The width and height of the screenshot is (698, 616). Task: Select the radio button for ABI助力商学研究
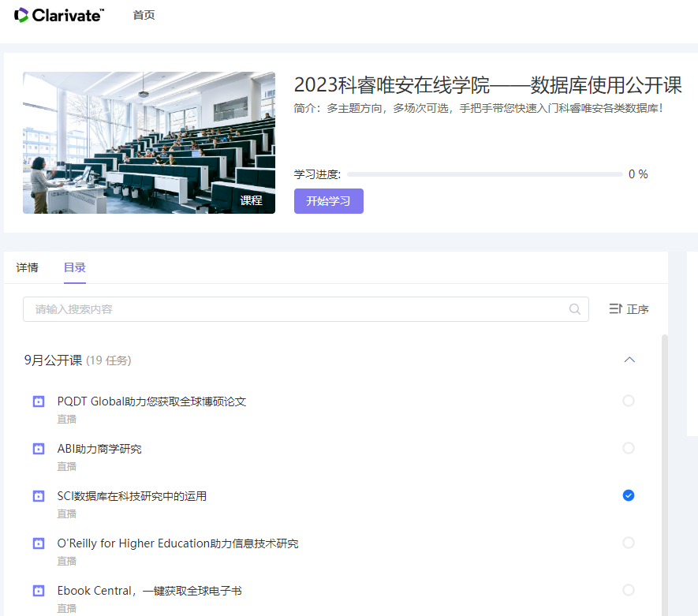(x=629, y=448)
